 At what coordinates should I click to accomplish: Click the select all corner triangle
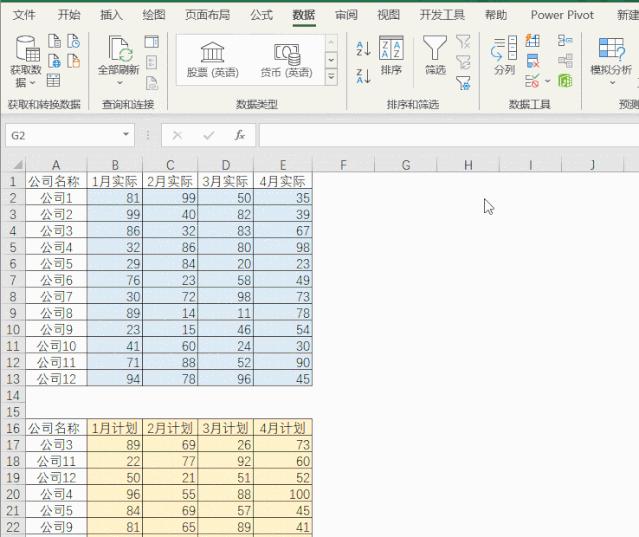pos(17,165)
